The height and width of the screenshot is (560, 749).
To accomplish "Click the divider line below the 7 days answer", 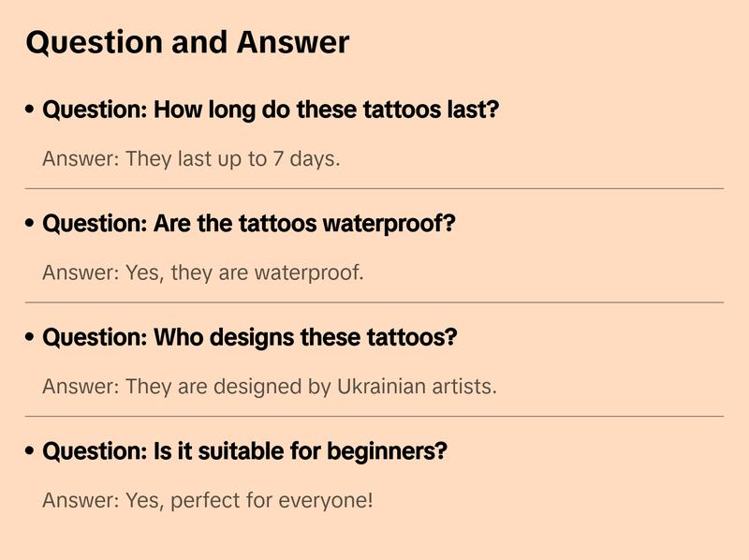I will pyautogui.click(x=374, y=188).
